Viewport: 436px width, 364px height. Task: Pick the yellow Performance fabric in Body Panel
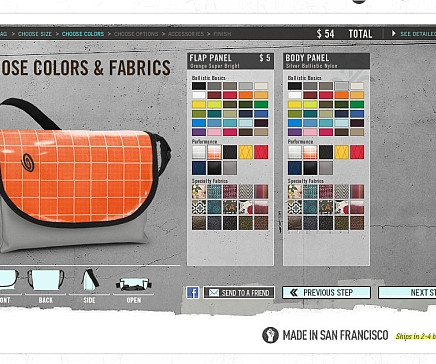tap(341, 152)
